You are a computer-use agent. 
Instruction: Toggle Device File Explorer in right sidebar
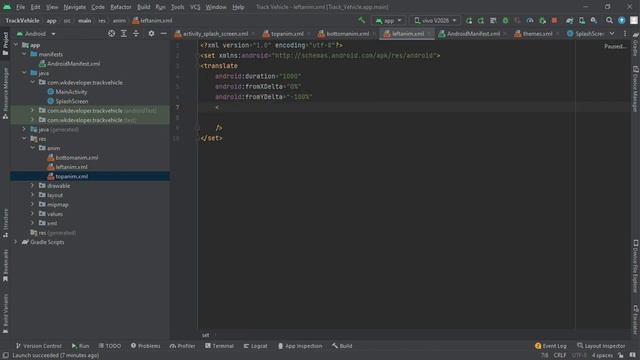click(636, 266)
